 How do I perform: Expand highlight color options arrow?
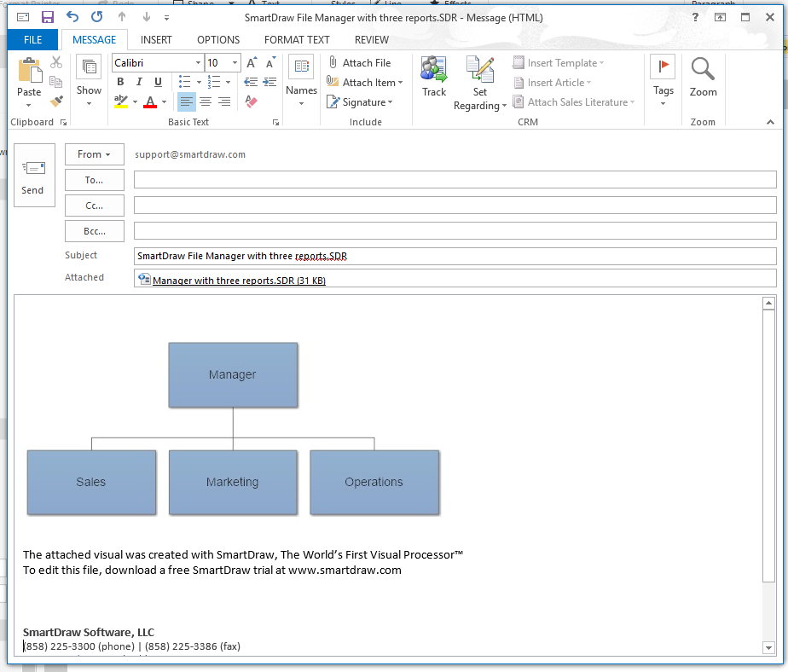tap(135, 102)
